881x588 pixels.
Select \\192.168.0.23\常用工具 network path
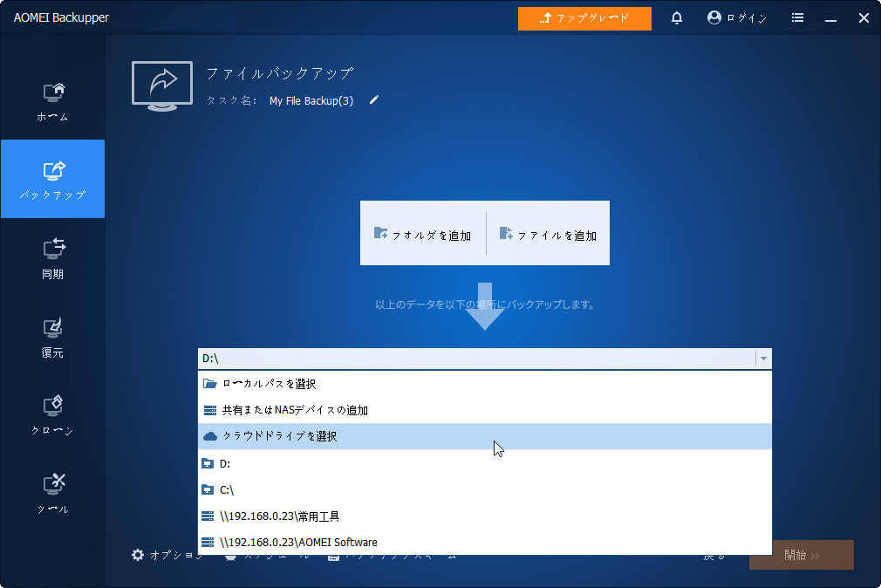(x=485, y=516)
